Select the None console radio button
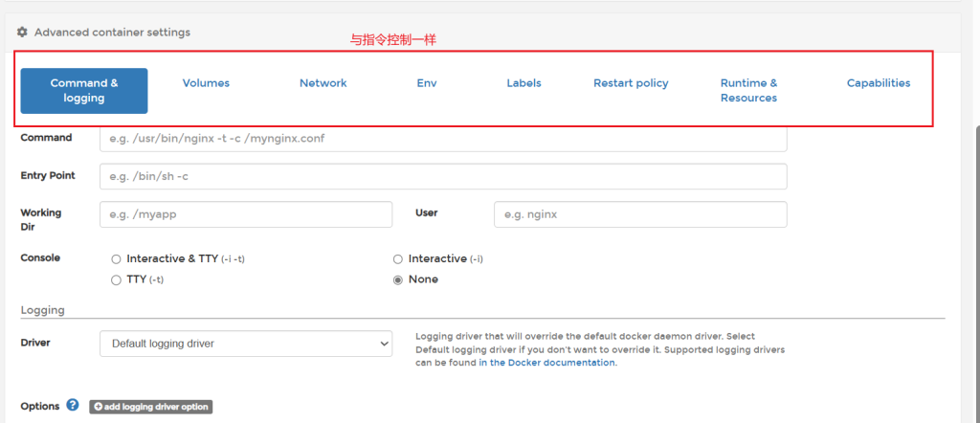The width and height of the screenshot is (980, 423). tap(398, 279)
